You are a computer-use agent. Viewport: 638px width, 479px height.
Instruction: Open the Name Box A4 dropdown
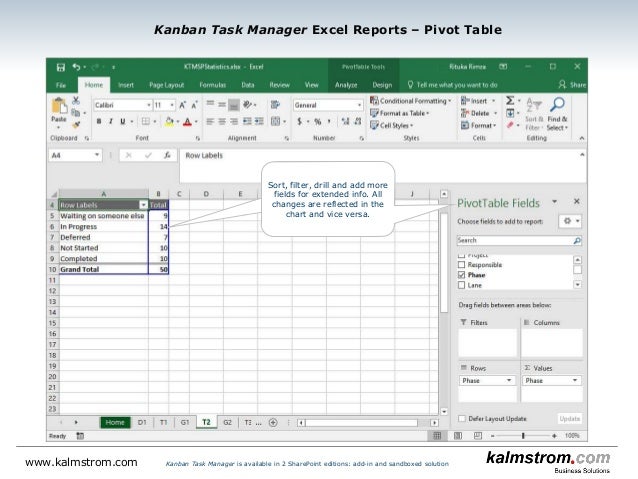(97, 155)
